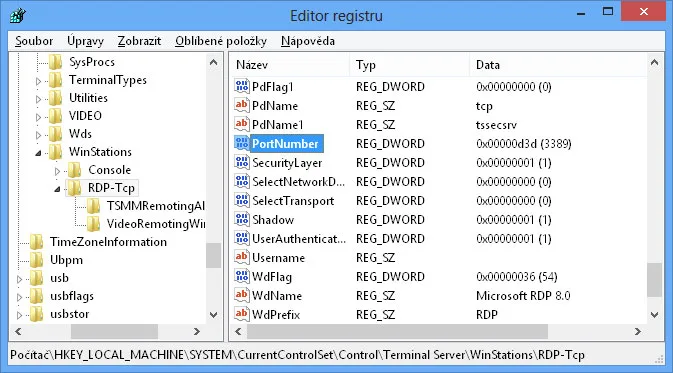The image size is (673, 373).
Task: Click the Wds folder icon
Action: tap(56, 134)
